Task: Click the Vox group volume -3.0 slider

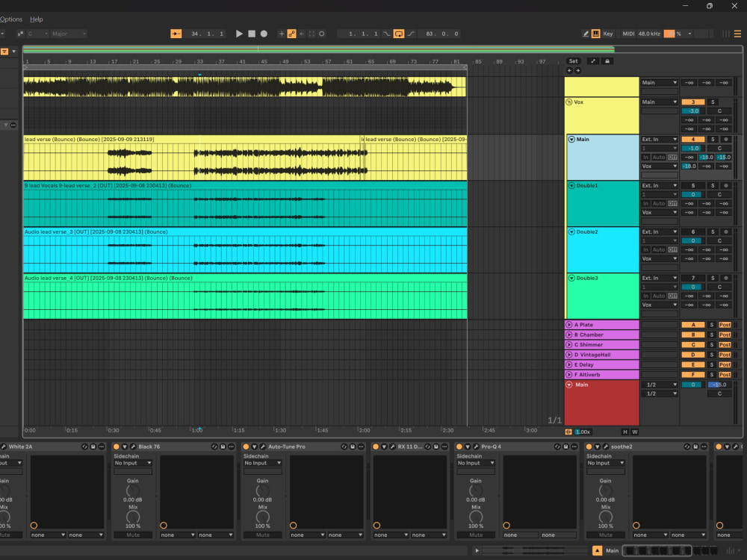Action: point(693,111)
